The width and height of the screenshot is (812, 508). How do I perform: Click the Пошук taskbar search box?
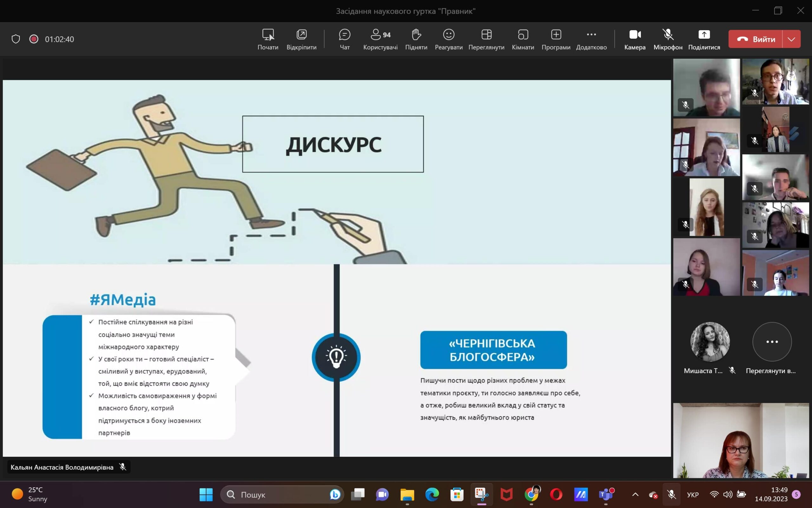pos(282,495)
